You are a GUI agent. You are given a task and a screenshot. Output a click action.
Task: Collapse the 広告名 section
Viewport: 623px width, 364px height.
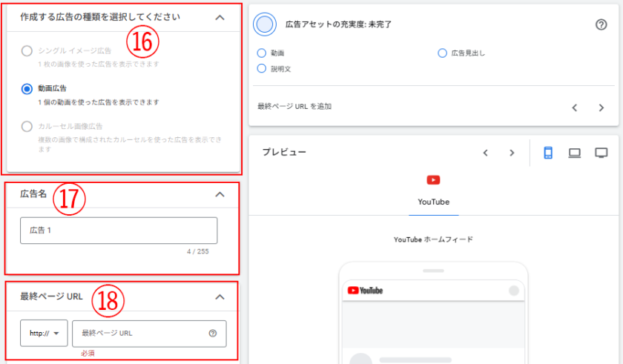tap(220, 194)
